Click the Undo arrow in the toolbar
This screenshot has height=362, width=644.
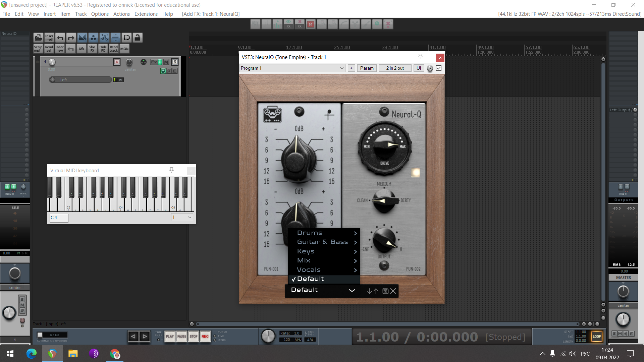coord(60,38)
